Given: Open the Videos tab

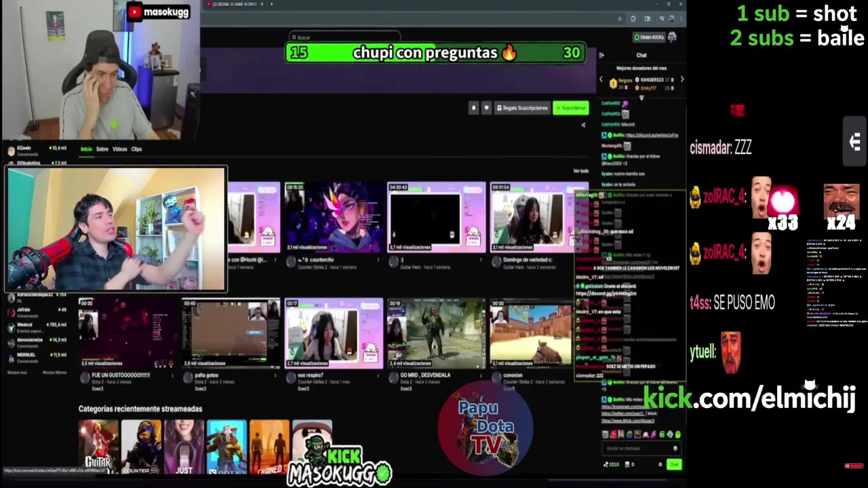Looking at the screenshot, I should click(x=119, y=149).
